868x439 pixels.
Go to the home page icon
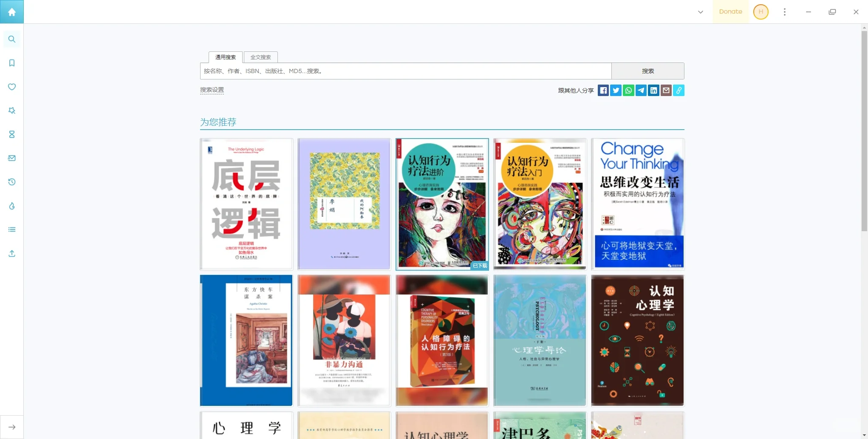[12, 12]
